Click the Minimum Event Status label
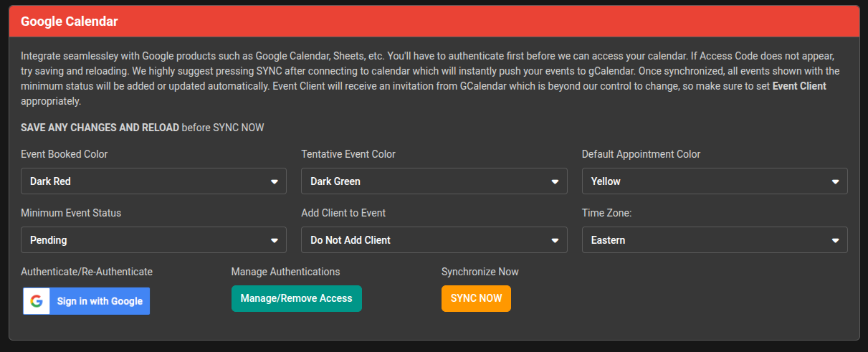Image resolution: width=868 pixels, height=352 pixels. [71, 213]
